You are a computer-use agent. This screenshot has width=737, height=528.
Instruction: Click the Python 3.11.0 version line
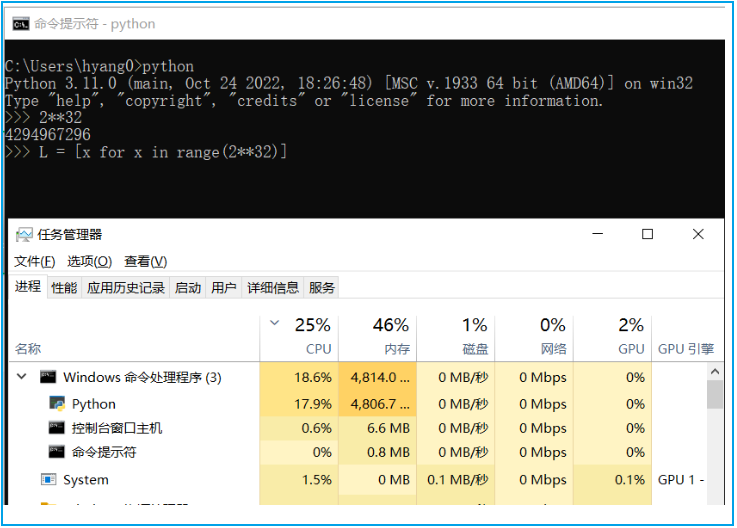click(349, 83)
